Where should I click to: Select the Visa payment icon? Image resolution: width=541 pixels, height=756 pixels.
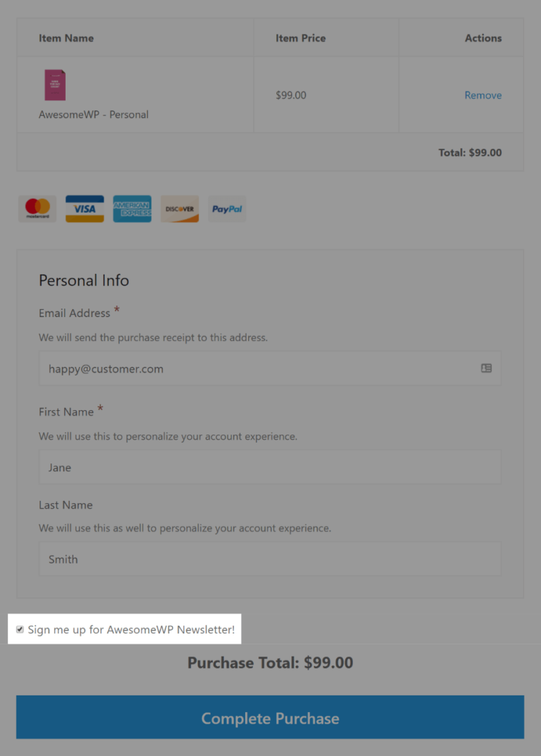coord(84,208)
